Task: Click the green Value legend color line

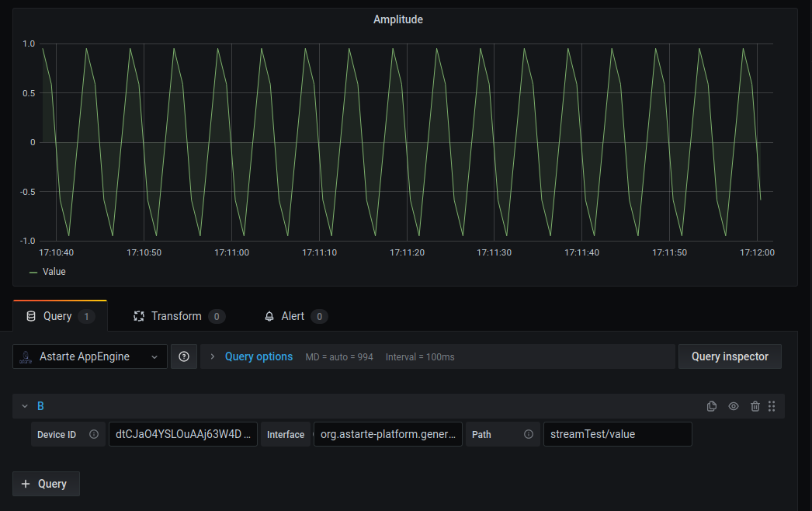Action: click(33, 273)
